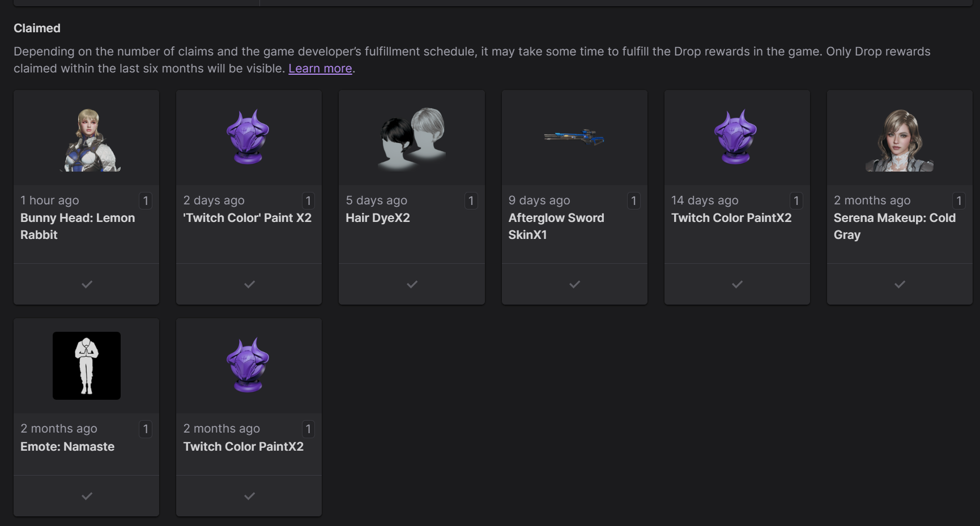Click the Emote: Namaste title
This screenshot has width=980, height=526.
coord(67,447)
